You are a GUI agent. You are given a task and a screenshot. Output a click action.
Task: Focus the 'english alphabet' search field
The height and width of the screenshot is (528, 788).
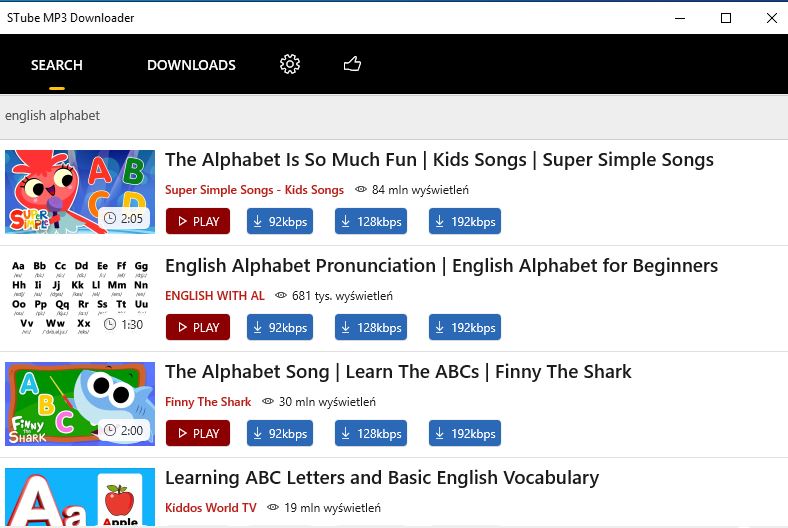coord(394,116)
